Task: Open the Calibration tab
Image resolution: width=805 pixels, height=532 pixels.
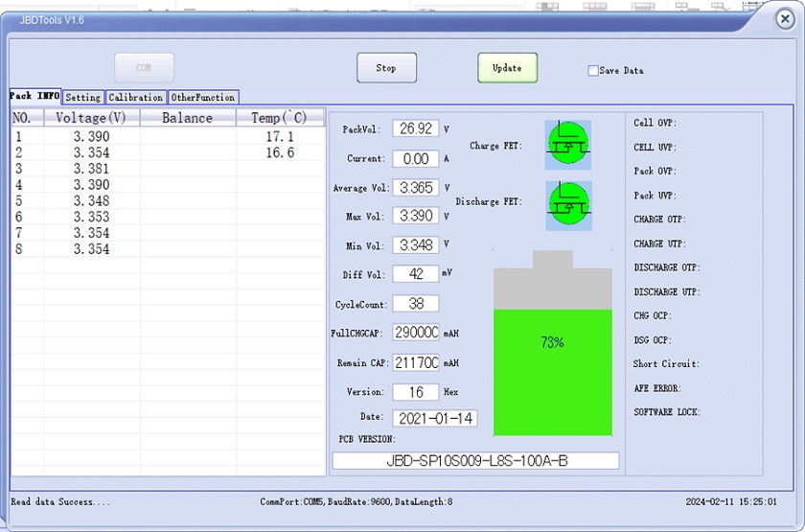Action: (x=136, y=97)
